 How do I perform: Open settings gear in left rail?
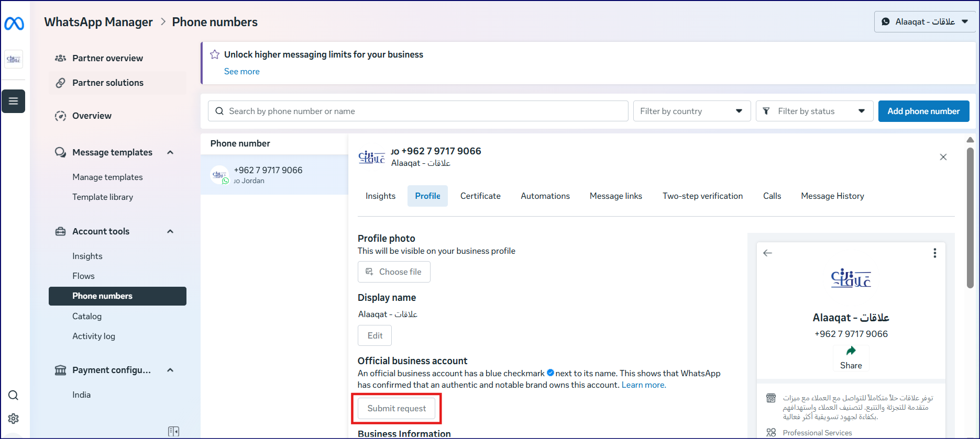click(14, 419)
